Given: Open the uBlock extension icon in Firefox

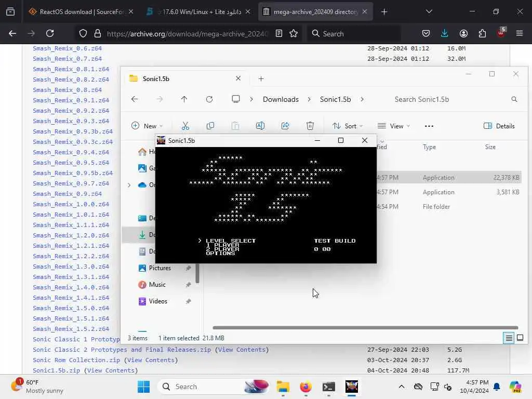Looking at the screenshot, I should click(501, 33).
